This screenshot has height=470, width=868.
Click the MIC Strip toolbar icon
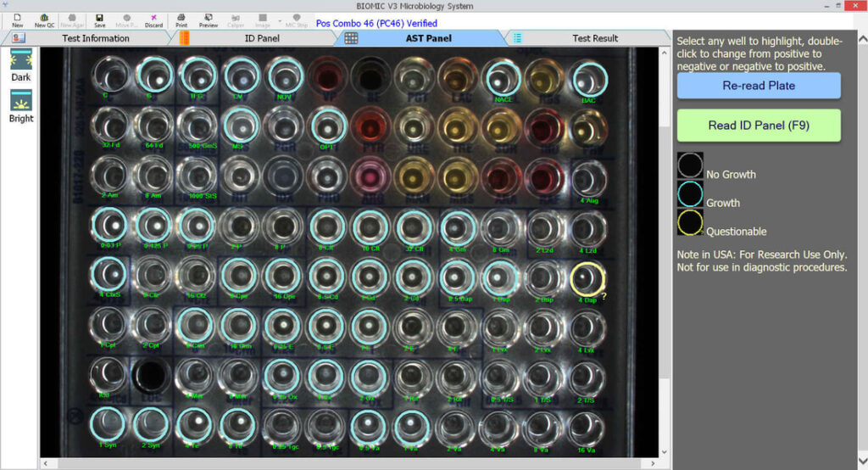pos(296,20)
